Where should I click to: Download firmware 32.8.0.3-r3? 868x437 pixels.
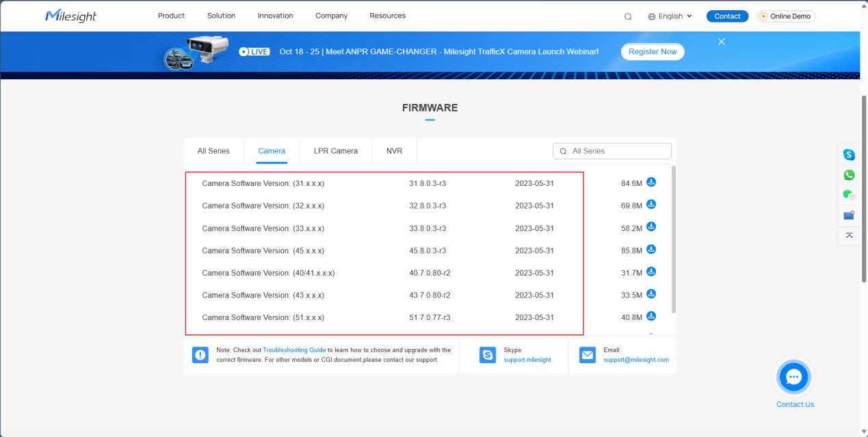(651, 204)
